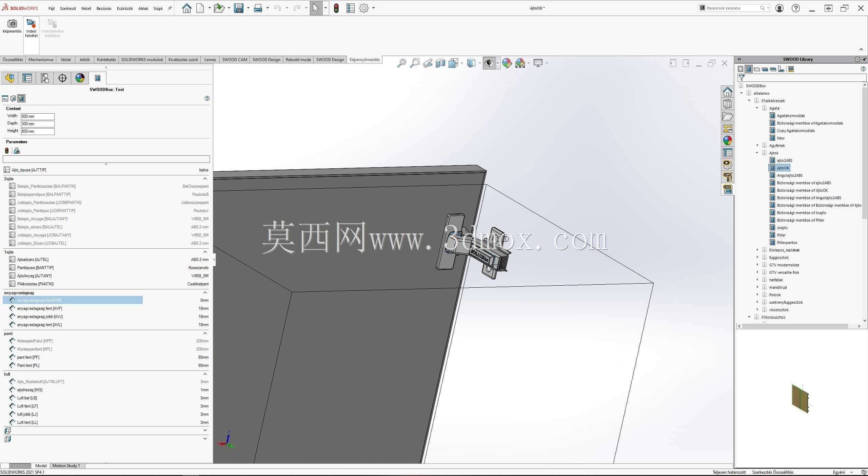Open the Save button dropdown arrow
Image resolution: width=868 pixels, height=476 pixels.
point(248,8)
